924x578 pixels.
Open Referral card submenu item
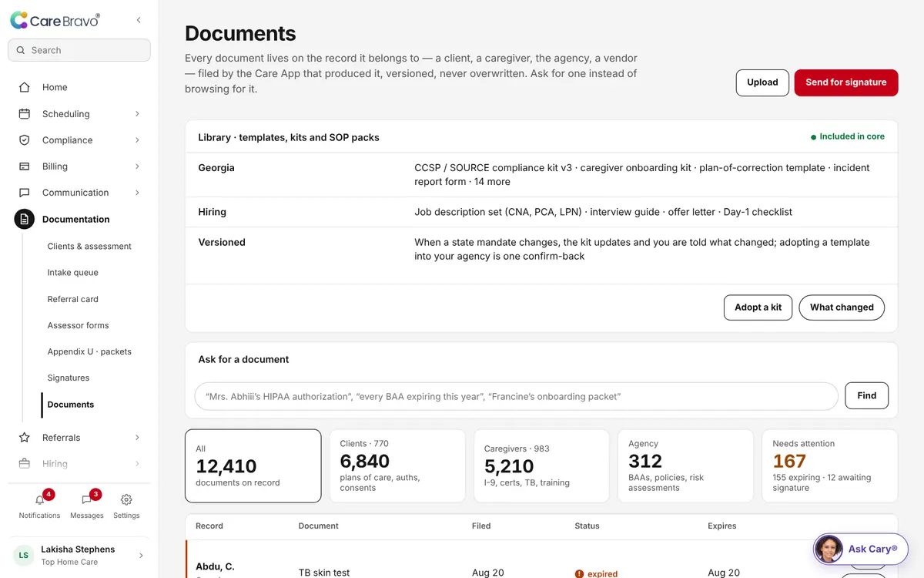tap(73, 299)
